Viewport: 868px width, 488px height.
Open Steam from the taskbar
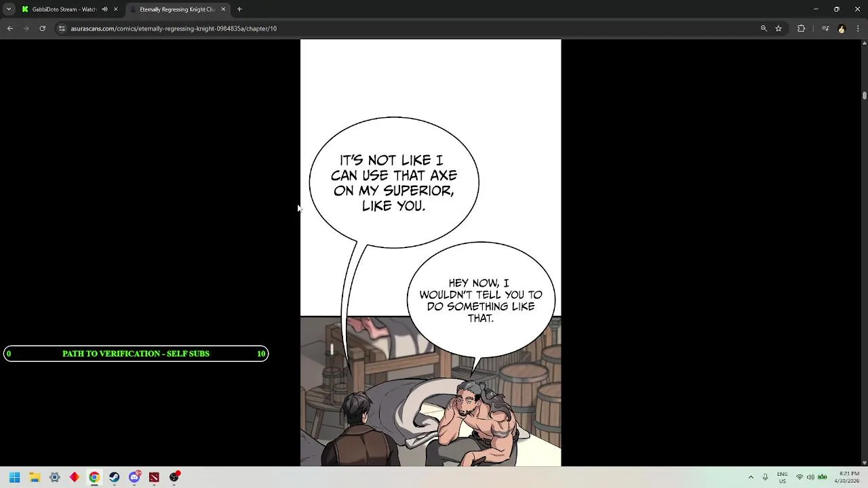(x=114, y=477)
